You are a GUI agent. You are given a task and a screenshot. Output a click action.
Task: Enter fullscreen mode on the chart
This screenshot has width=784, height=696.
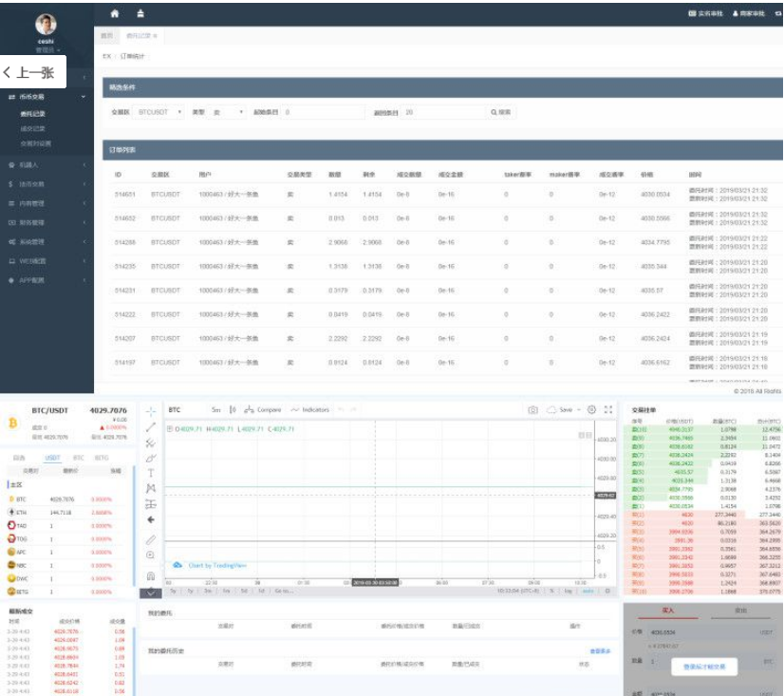pyautogui.click(x=608, y=410)
